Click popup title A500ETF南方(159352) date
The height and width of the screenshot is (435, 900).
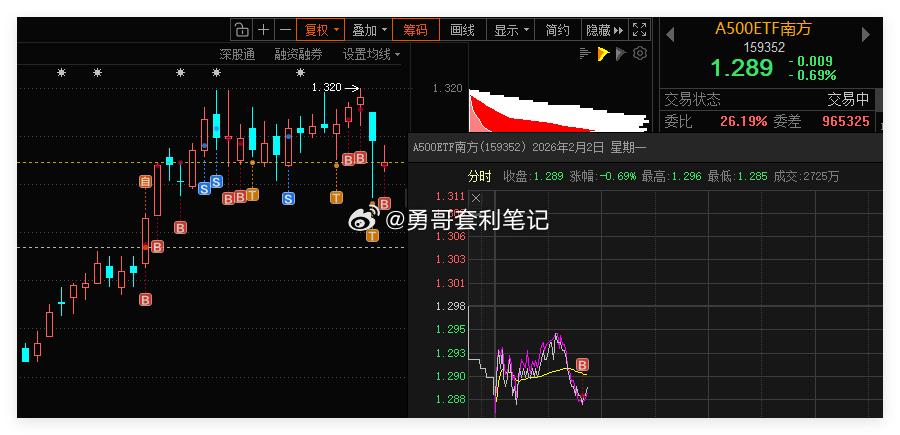(530, 148)
